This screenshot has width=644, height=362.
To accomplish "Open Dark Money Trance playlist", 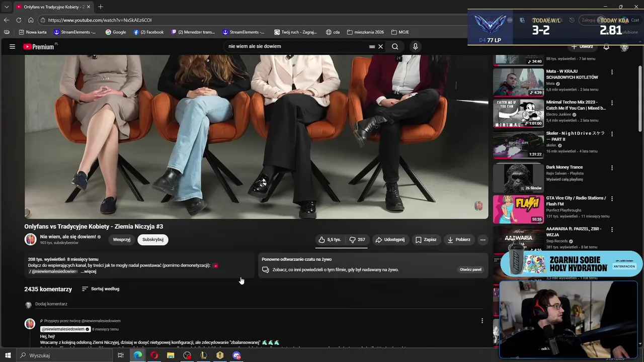I will click(x=565, y=167).
